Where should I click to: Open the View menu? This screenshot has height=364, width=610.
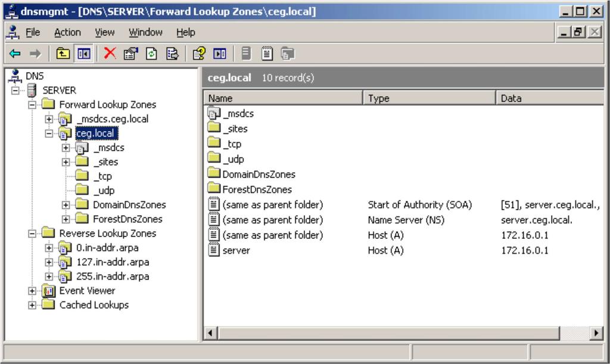105,32
